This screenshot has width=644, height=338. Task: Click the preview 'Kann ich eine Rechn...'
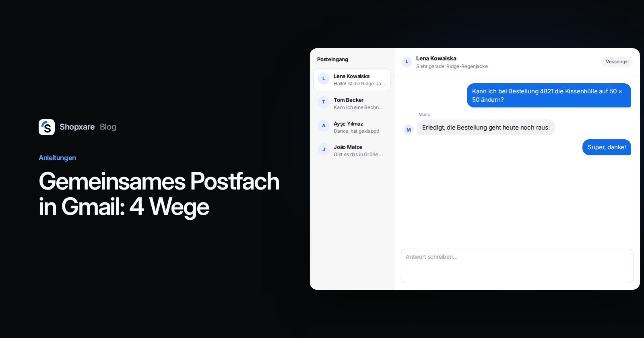(358, 107)
